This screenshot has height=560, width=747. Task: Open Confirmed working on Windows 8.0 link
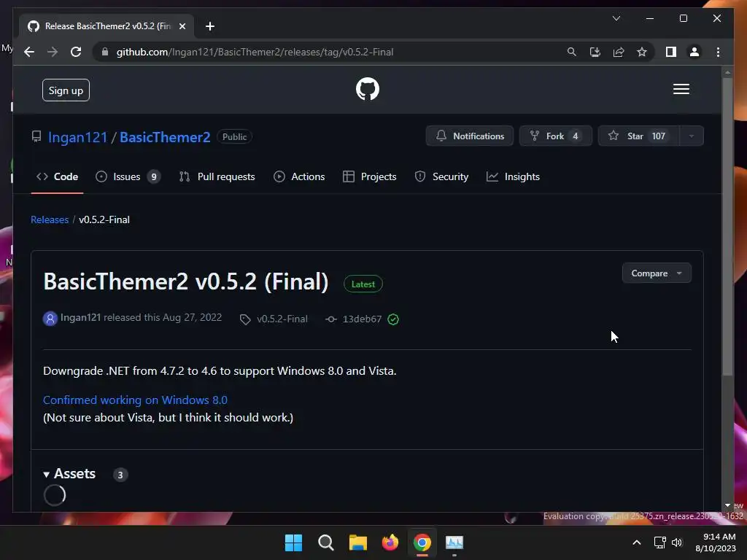135,400
